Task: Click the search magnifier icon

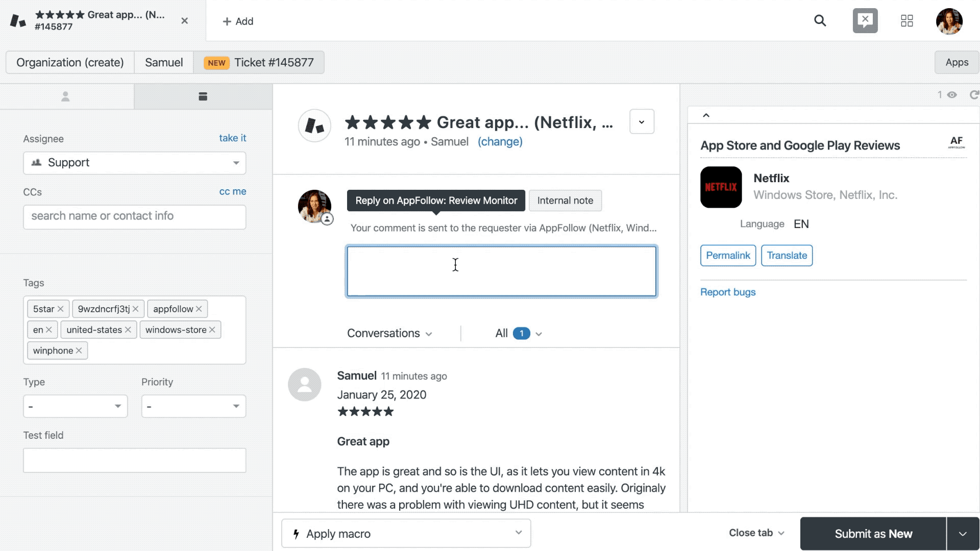Action: pos(820,21)
